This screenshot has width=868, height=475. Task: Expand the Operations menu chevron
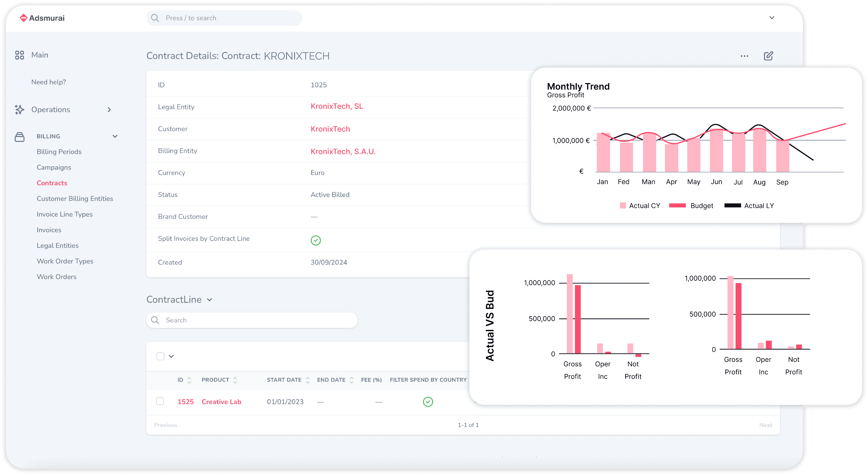click(x=109, y=110)
